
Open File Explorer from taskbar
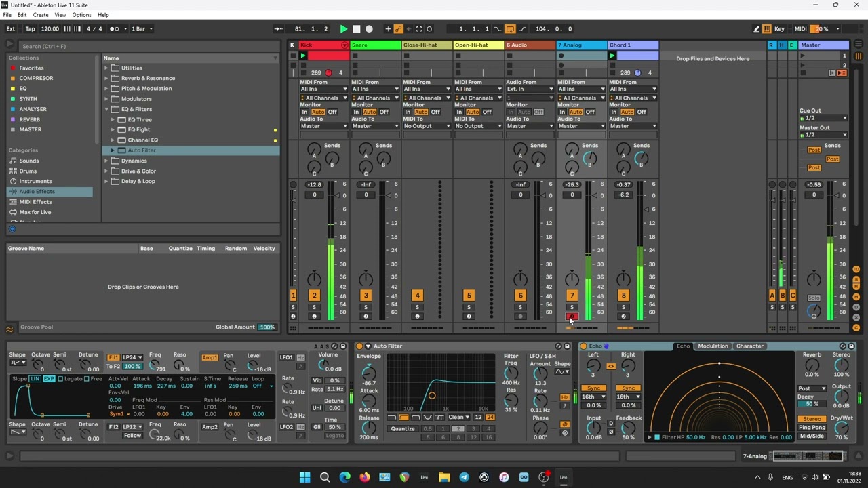[444, 477]
